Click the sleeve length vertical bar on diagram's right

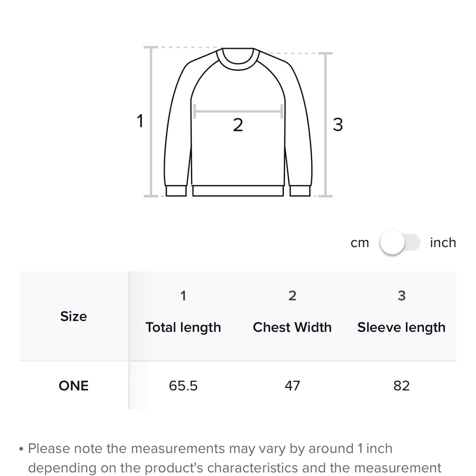tap(325, 124)
